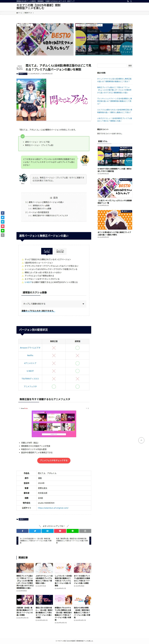
Task: Click the 僧侶枠アニメ category tag under title
Action: point(23,74)
